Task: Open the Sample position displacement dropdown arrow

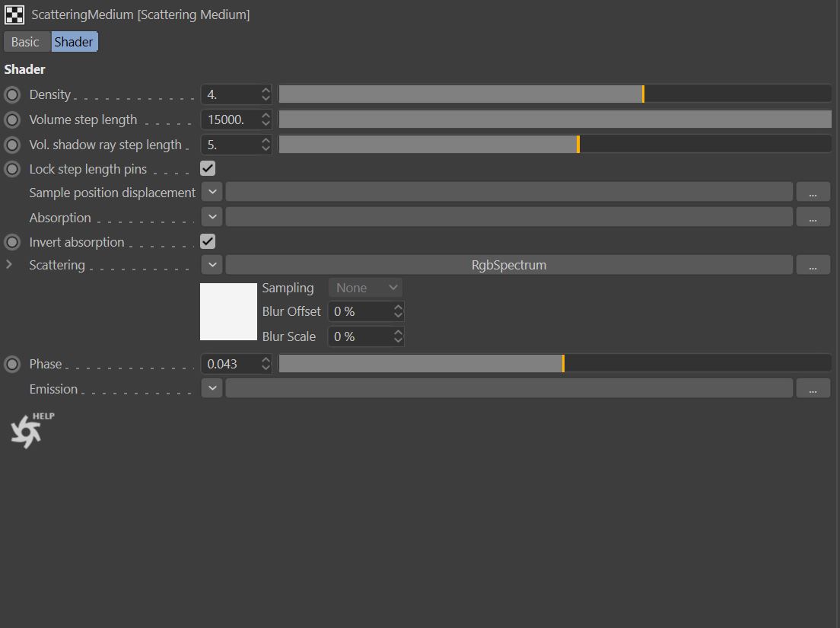Action: pos(212,192)
